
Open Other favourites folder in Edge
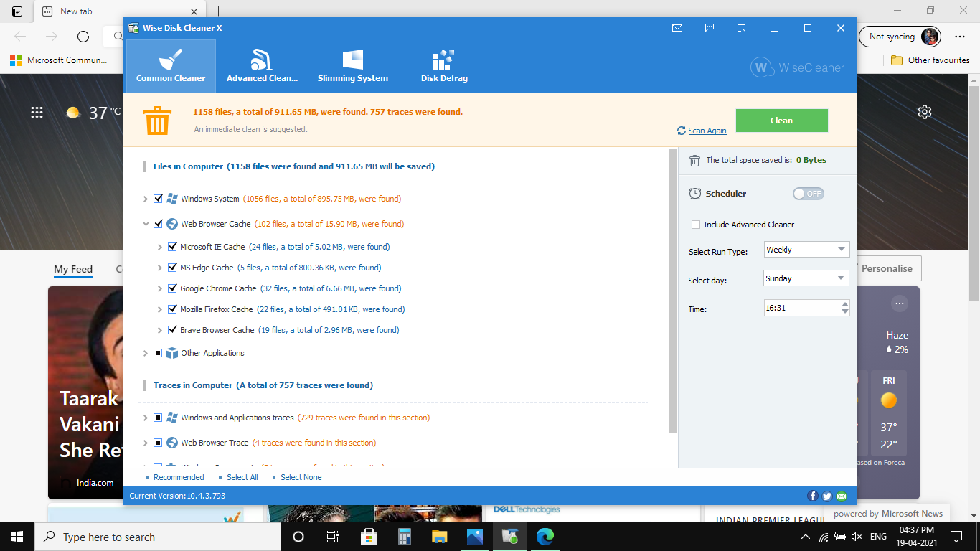(930, 60)
